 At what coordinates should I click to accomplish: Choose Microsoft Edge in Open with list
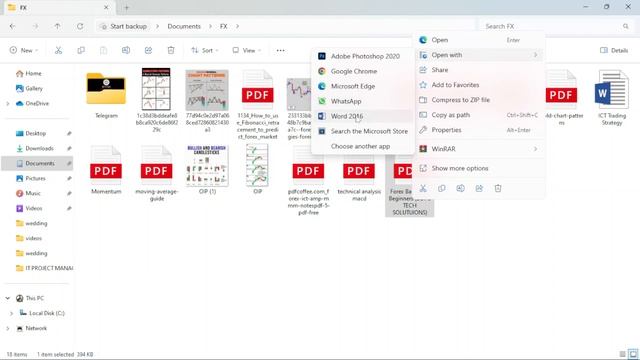(362, 86)
